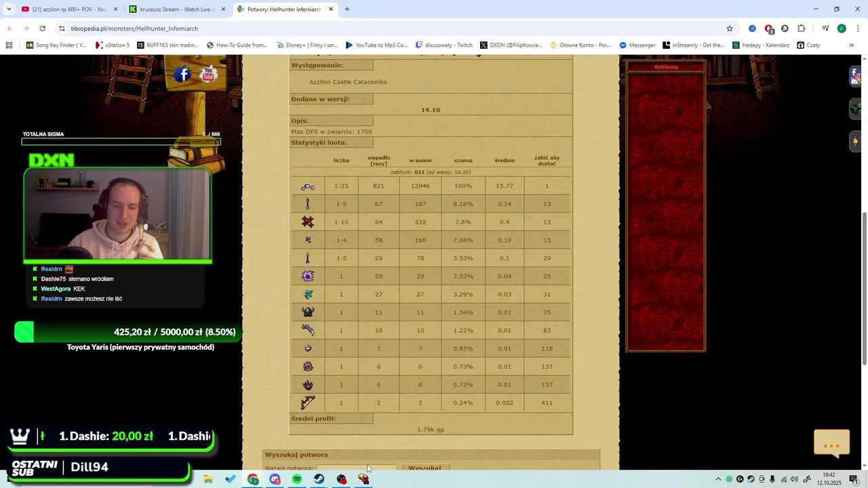The image size is (868, 488).
Task: Click the address bar URL
Action: (x=134, y=28)
